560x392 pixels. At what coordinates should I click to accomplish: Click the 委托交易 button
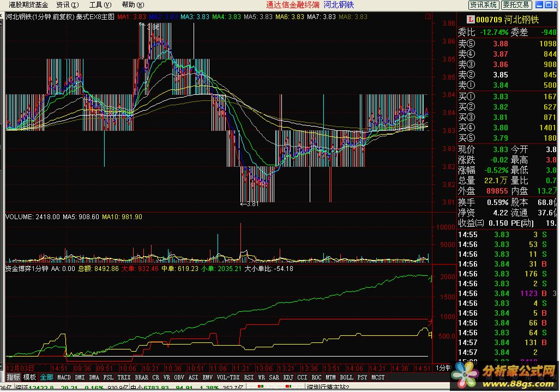point(516,5)
